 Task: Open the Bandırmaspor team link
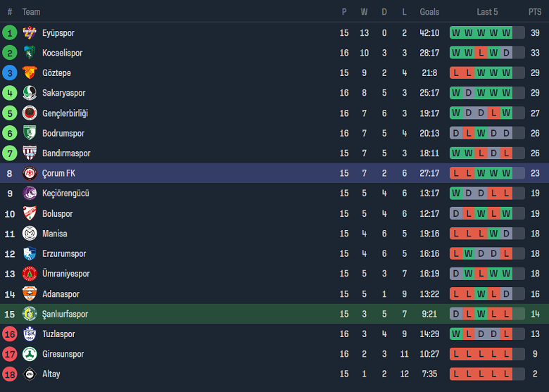(x=66, y=153)
